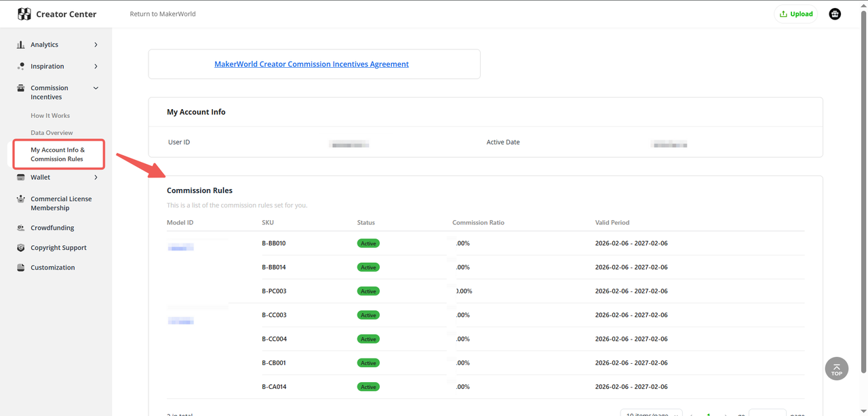Image resolution: width=868 pixels, height=416 pixels.
Task: Open the user avatar menu
Action: click(x=835, y=14)
